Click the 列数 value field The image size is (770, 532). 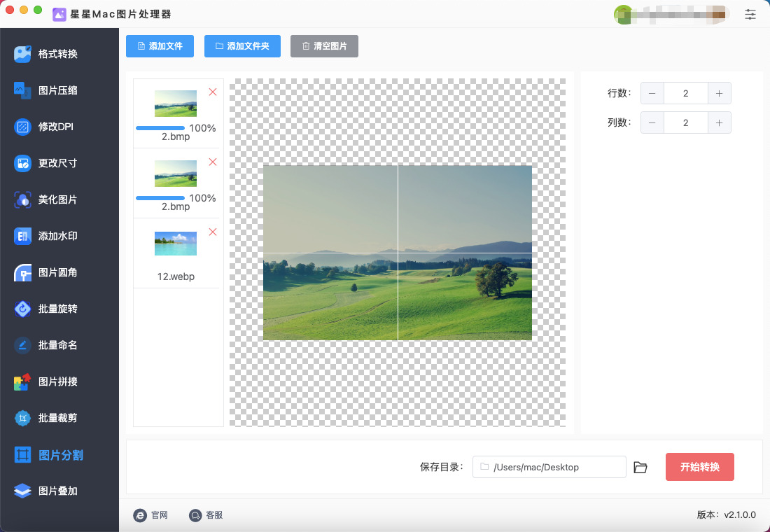pyautogui.click(x=686, y=122)
